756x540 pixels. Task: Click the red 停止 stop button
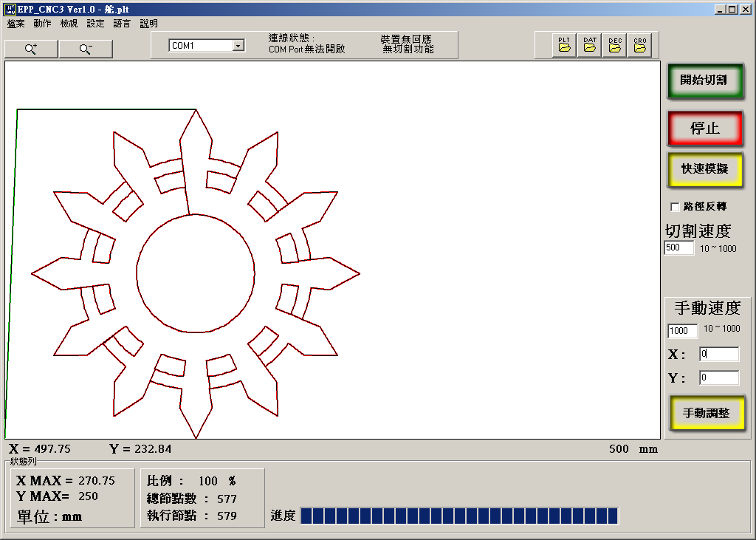tap(705, 129)
